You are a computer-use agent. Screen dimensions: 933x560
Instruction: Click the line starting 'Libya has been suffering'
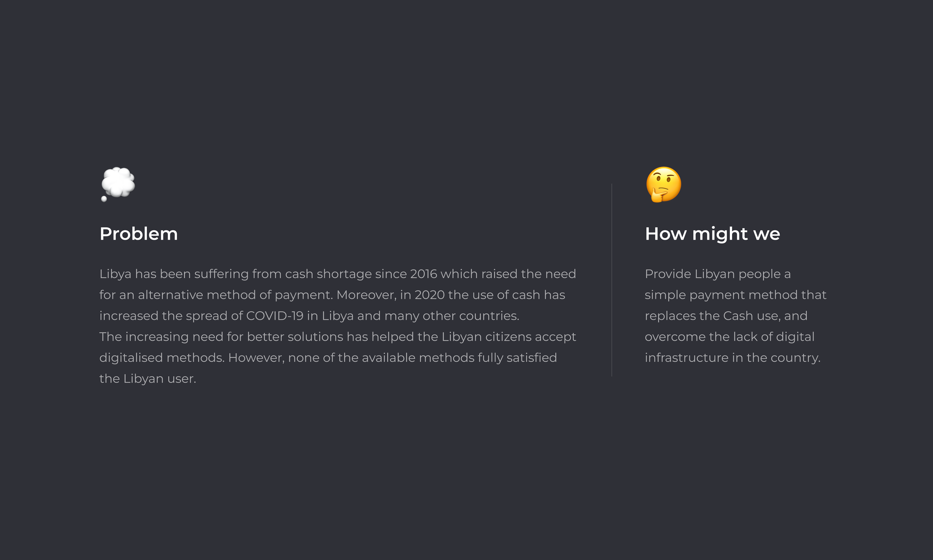[x=337, y=274]
